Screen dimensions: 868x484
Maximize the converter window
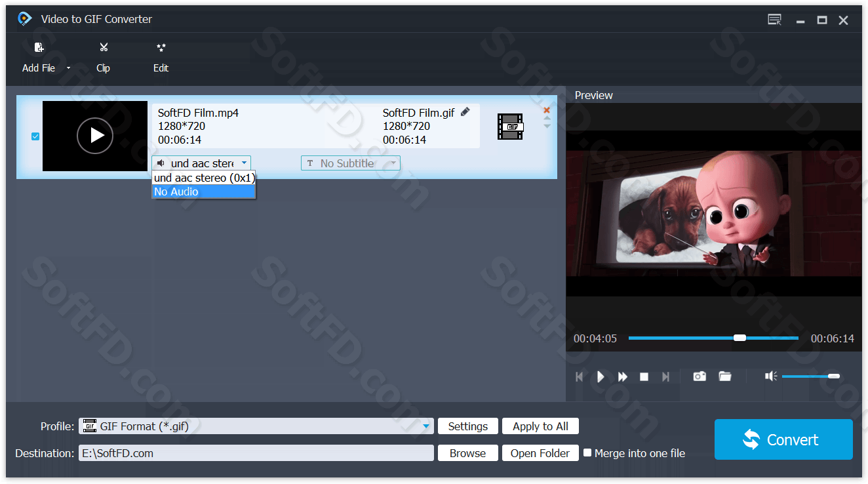click(x=822, y=20)
